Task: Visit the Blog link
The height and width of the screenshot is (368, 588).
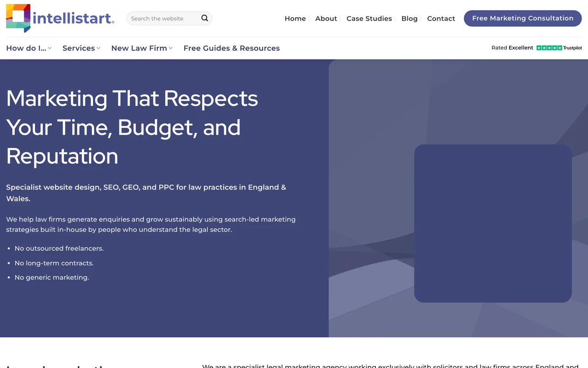Action: 409,18
